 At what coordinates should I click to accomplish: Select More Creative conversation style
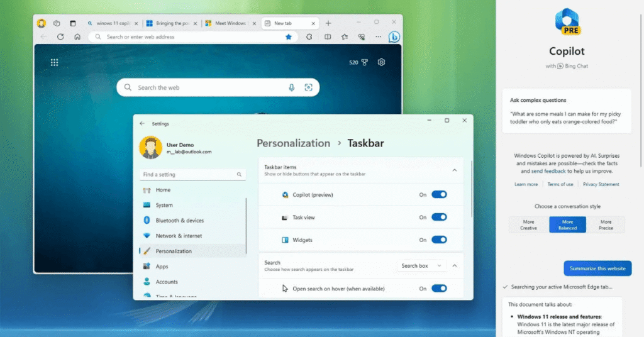click(528, 225)
